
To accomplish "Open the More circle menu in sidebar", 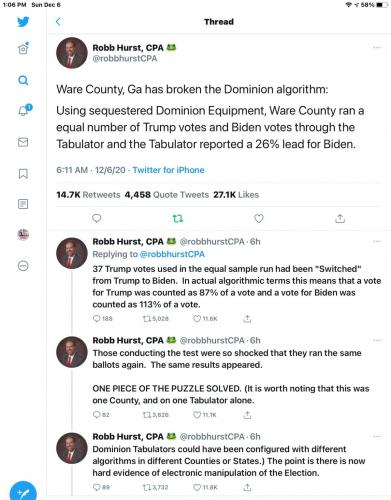I will (x=23, y=266).
